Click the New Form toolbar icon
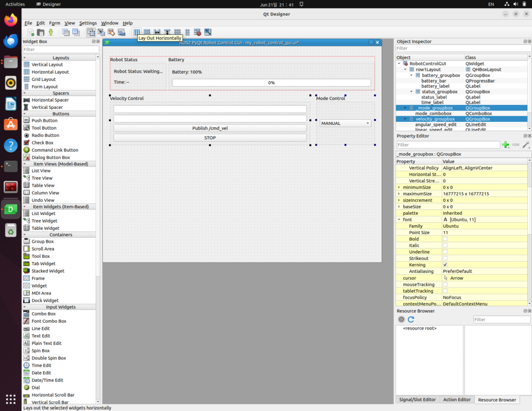 [31, 33]
